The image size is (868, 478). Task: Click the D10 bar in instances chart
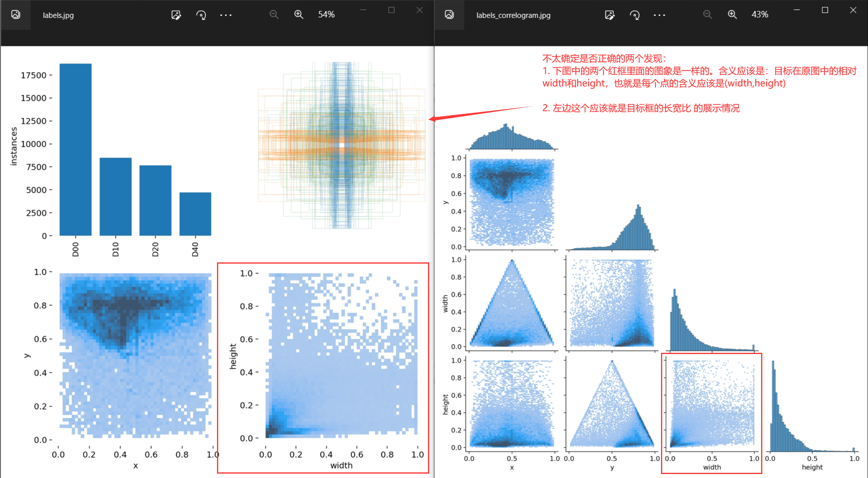click(x=116, y=197)
